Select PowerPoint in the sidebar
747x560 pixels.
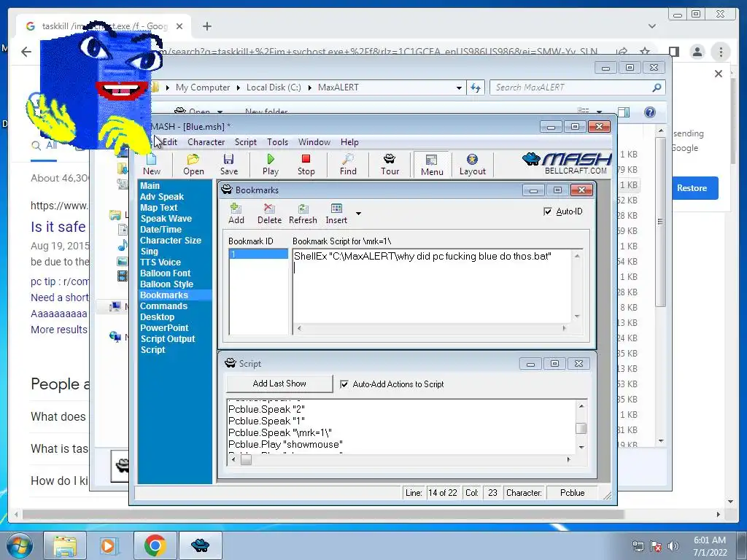(x=164, y=328)
